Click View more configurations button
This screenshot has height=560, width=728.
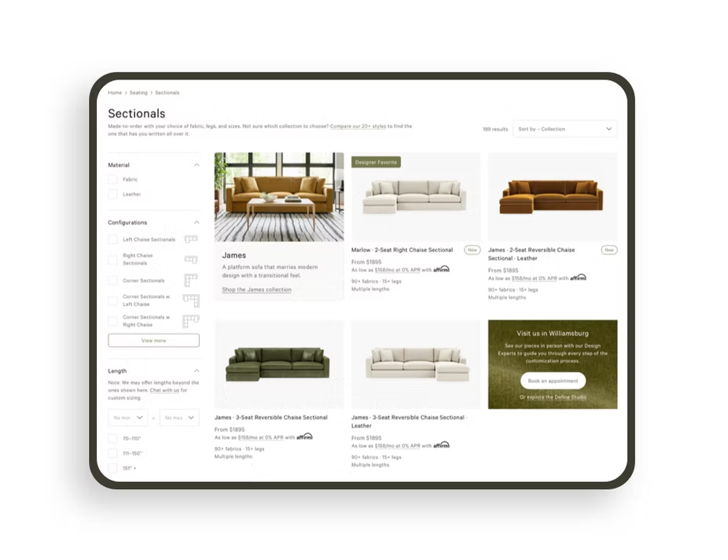pos(153,341)
